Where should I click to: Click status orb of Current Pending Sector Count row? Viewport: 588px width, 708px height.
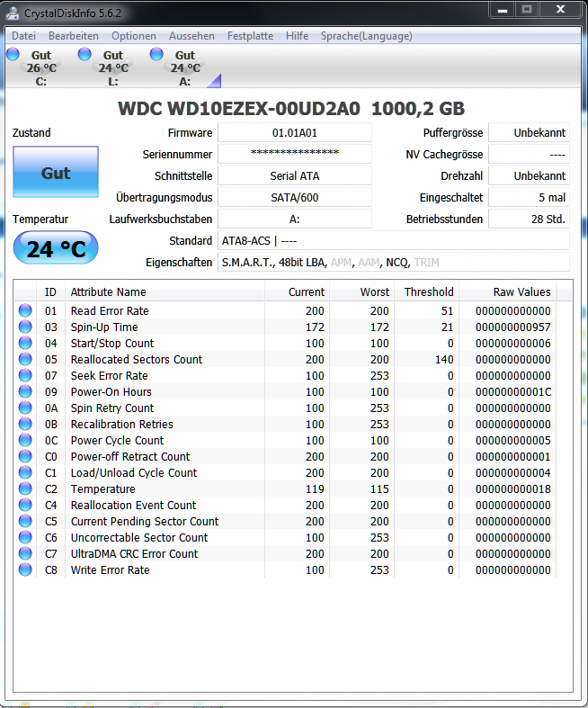coord(25,521)
